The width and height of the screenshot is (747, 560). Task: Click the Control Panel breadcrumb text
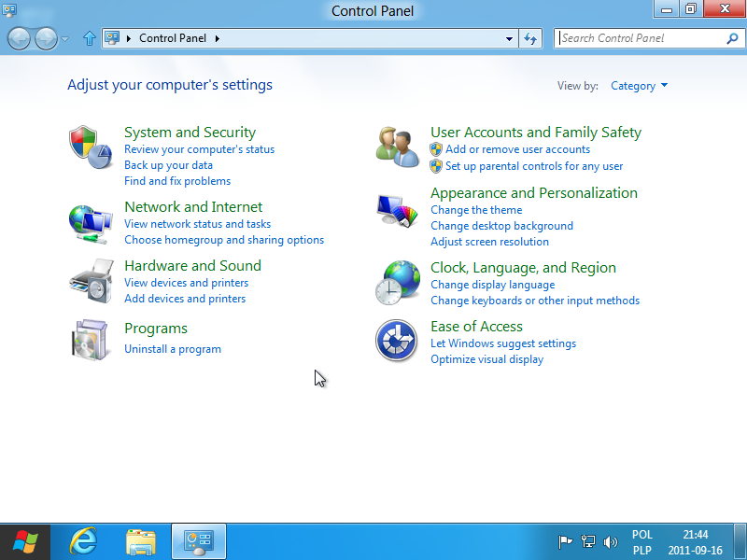(173, 38)
